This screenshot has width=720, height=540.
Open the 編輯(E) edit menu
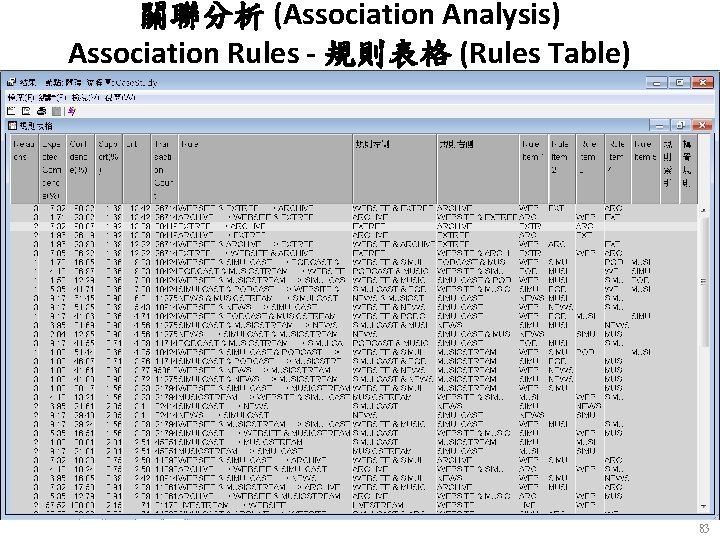tap(54, 97)
